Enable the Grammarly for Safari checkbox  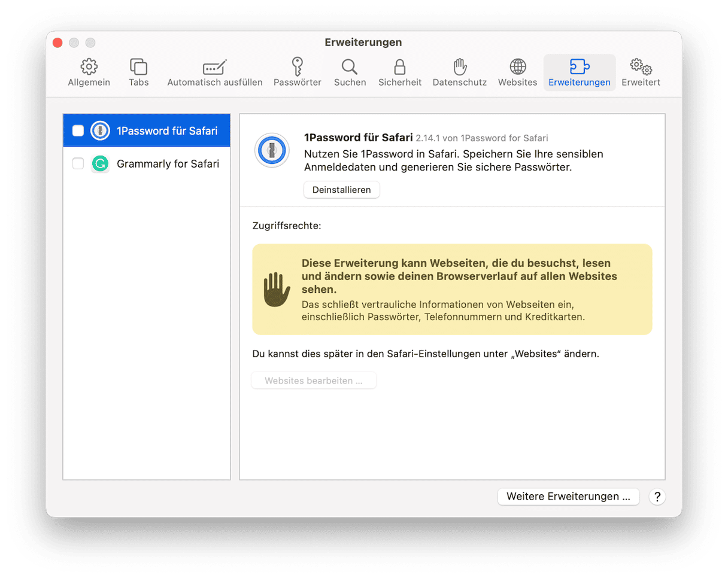pos(78,163)
